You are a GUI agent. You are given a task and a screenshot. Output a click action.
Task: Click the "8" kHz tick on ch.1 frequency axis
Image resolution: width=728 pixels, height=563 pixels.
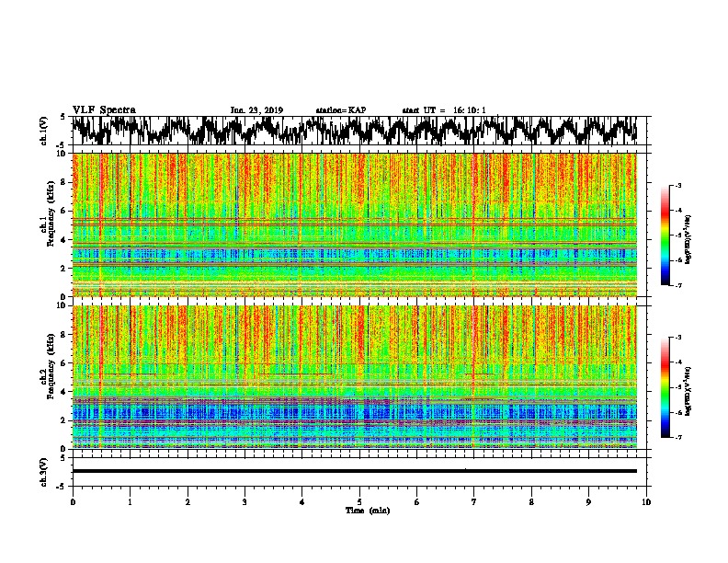point(64,182)
